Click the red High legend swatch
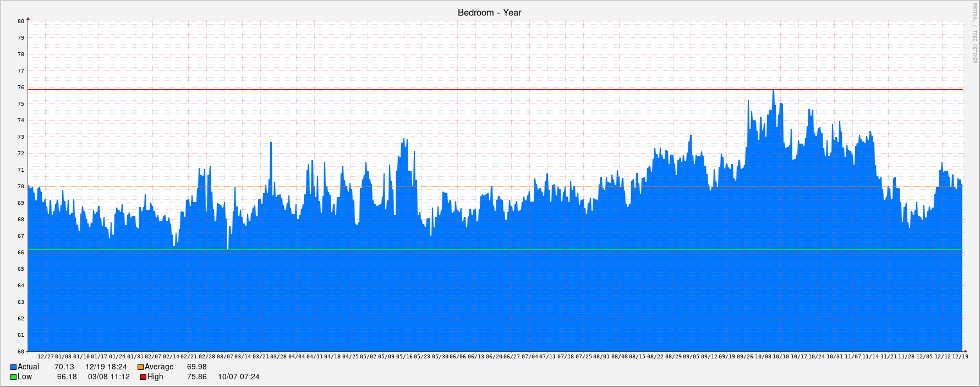 pos(144,377)
